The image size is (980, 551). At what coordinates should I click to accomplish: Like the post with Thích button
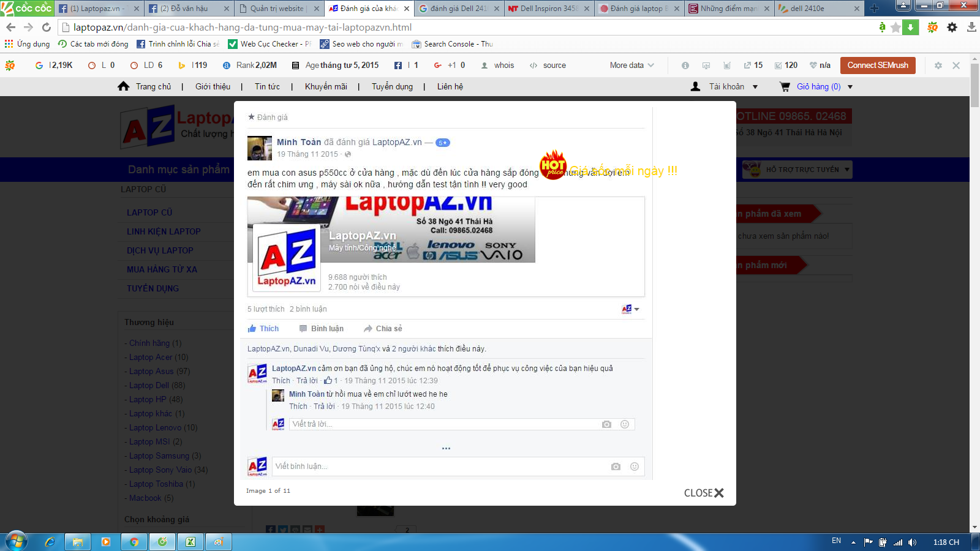tap(263, 329)
